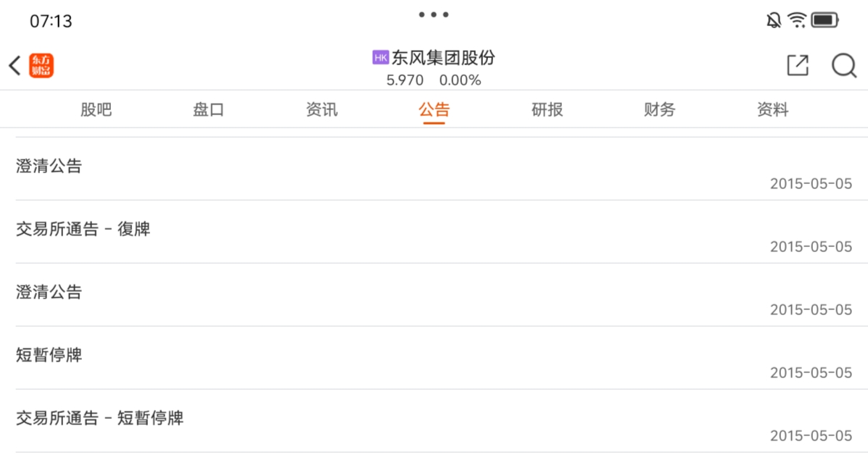Open the 短暫停牌 announcement

(x=434, y=358)
